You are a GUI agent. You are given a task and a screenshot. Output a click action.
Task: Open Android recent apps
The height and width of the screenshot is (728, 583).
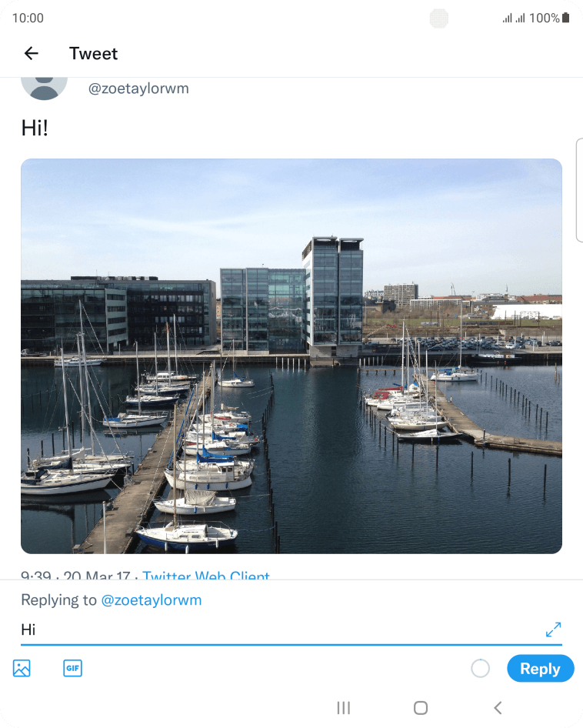(x=344, y=708)
